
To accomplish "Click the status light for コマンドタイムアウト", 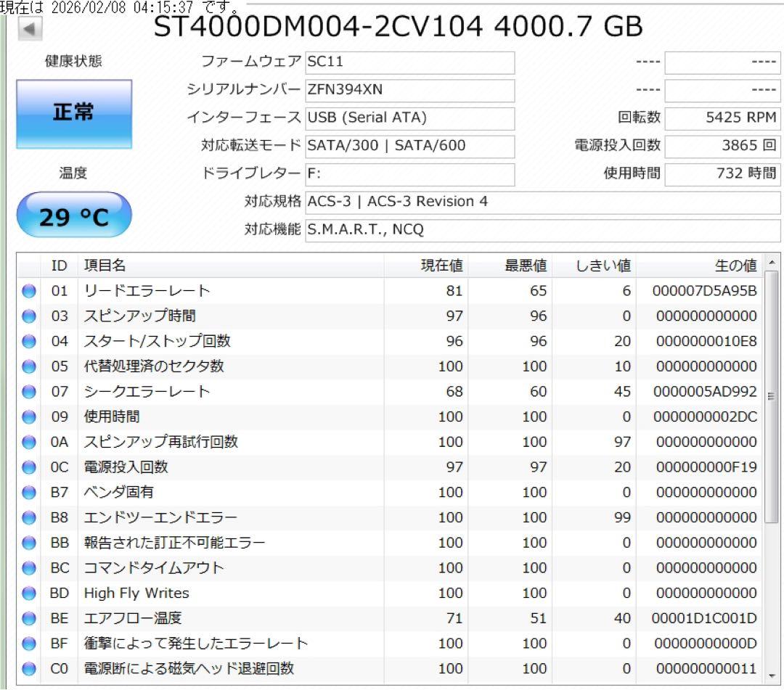I will coord(28,568).
